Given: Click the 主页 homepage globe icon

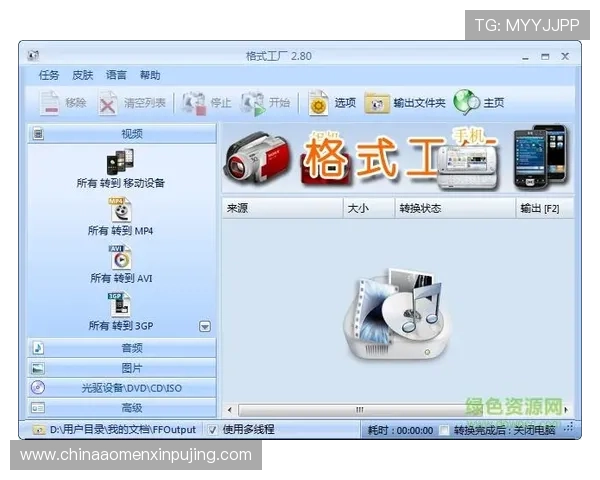Looking at the screenshot, I should point(466,102).
